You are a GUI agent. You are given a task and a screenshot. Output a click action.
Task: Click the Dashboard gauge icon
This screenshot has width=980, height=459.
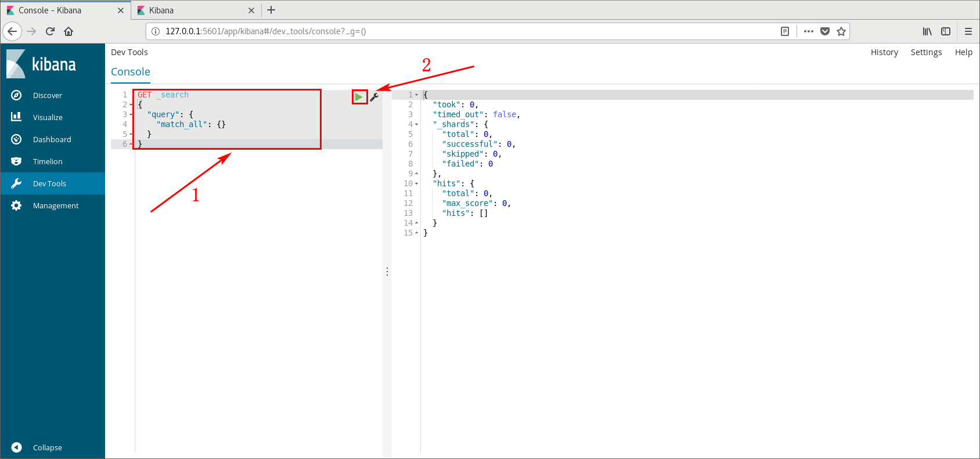click(x=16, y=139)
